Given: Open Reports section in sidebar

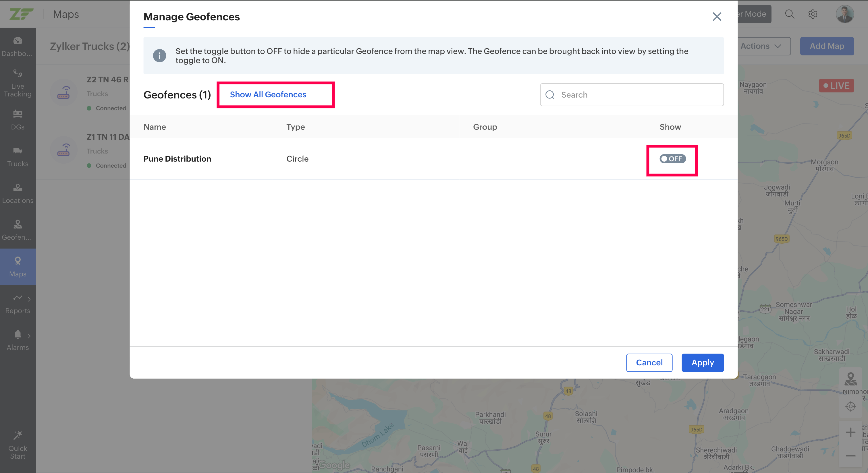Looking at the screenshot, I should (x=18, y=303).
